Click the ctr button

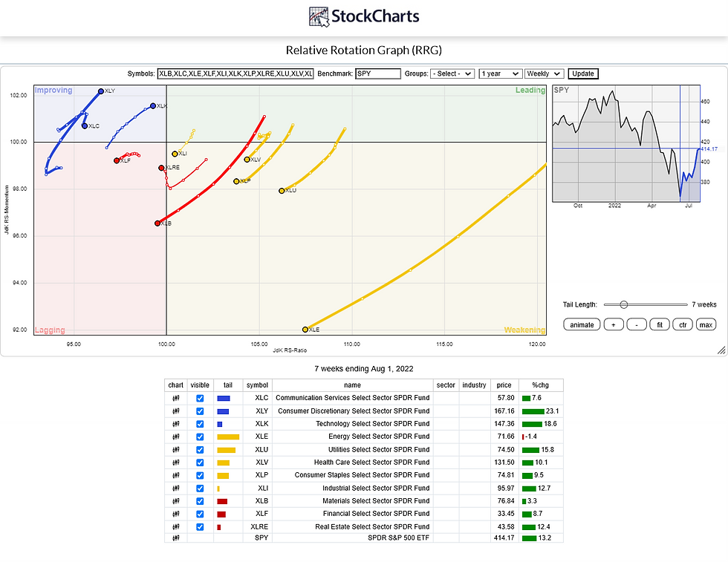683,325
